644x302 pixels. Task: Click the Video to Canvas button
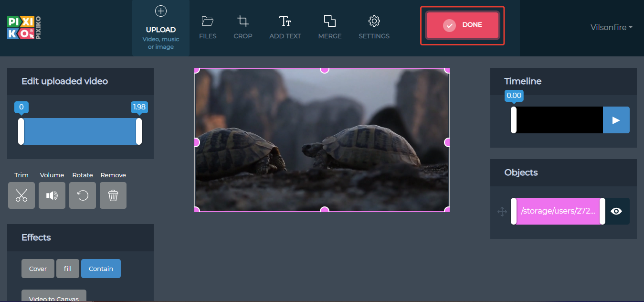(54, 296)
